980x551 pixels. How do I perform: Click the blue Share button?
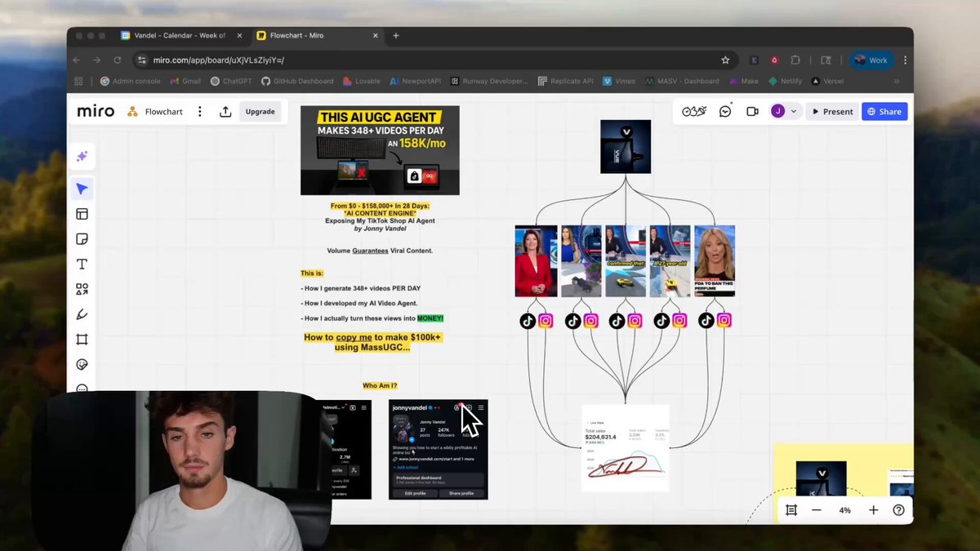pos(884,112)
